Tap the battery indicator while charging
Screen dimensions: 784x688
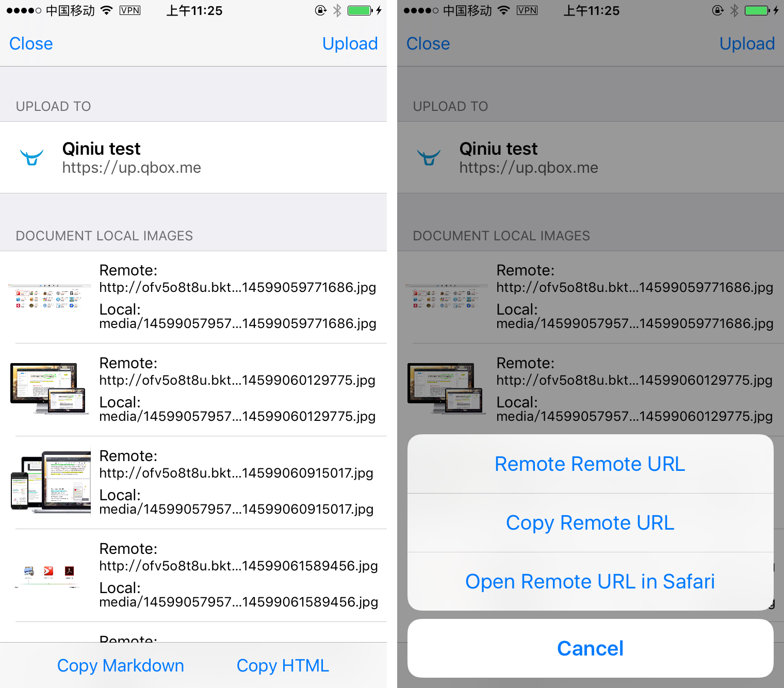tap(358, 10)
